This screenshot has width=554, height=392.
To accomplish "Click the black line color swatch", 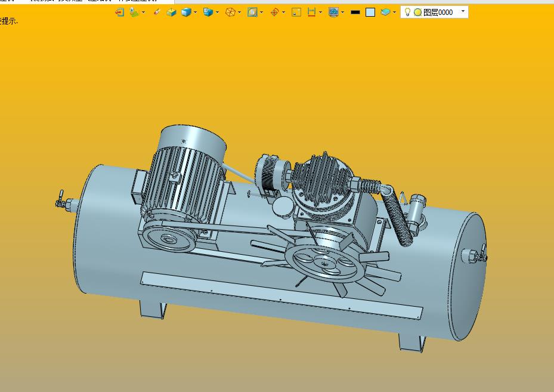I will 355,12.
